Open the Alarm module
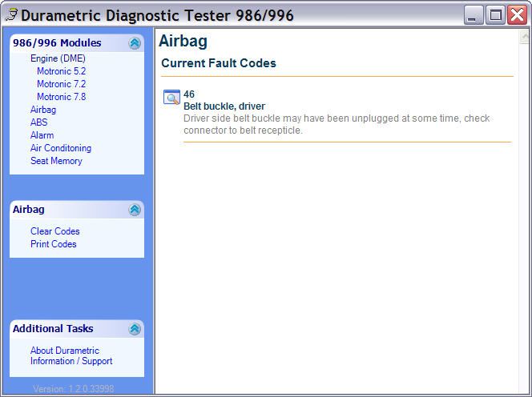This screenshot has height=397, width=532. point(42,135)
